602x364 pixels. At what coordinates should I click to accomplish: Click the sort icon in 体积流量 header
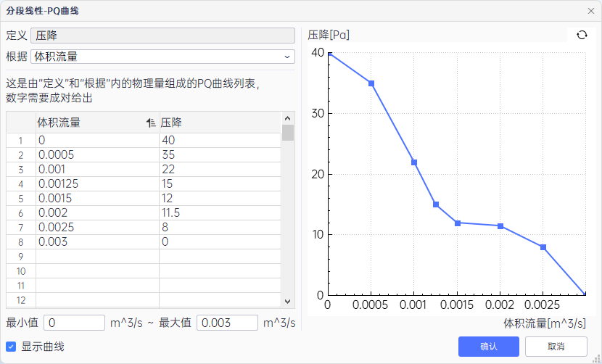(151, 123)
